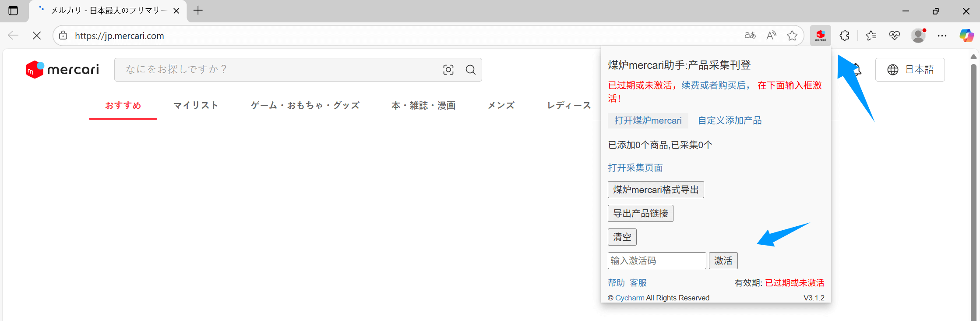Open image search camera icon
980x321 pixels.
(x=448, y=70)
